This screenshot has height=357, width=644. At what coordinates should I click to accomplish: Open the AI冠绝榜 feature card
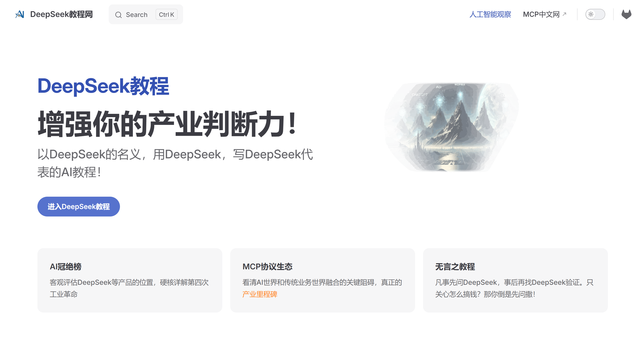pyautogui.click(x=130, y=280)
